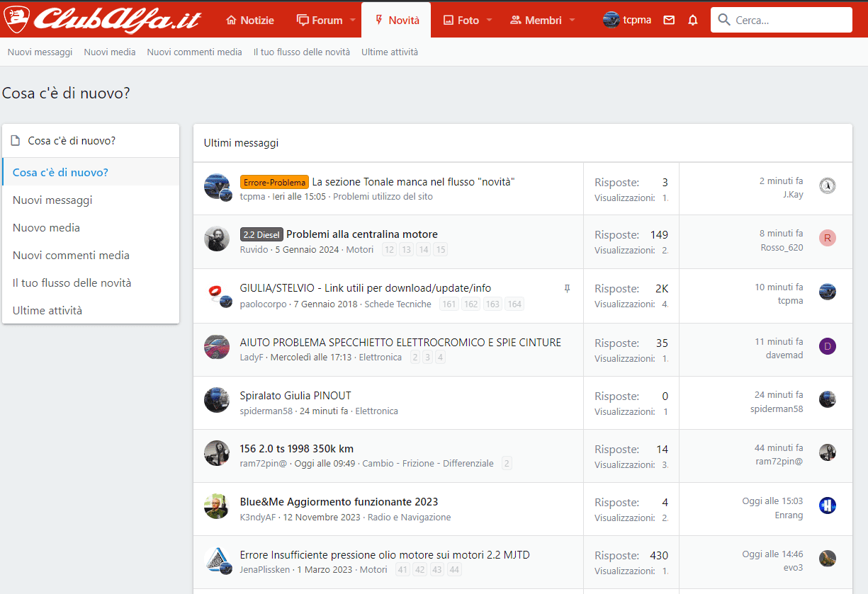Open AIUTO PROBLEMA SPECCHIETTO ELETTROCROMICO thread
Viewport: 868px width, 594px height.
point(400,343)
